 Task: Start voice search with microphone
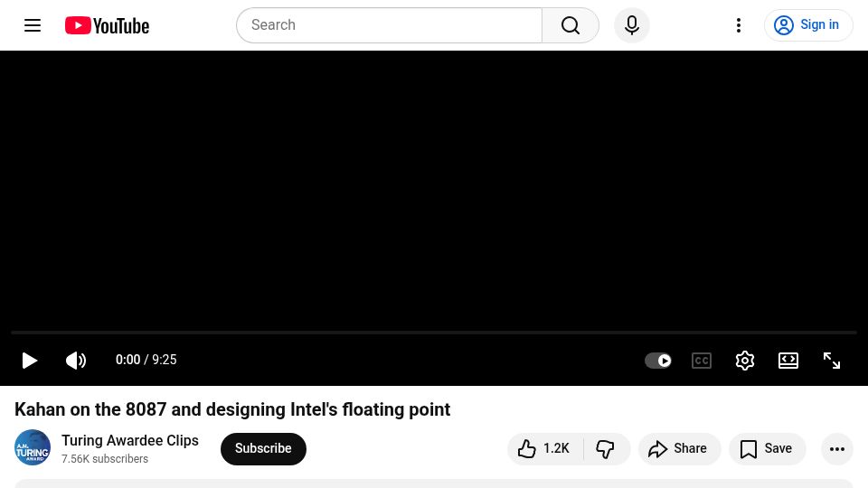[x=632, y=25]
